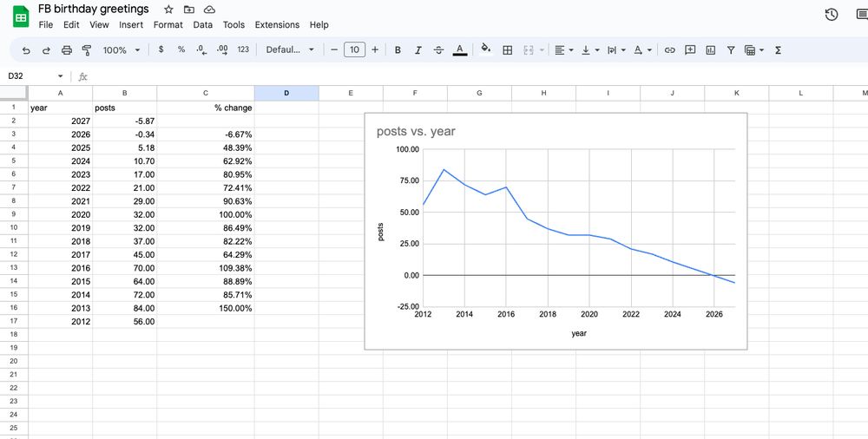Print the spreadsheet with printer icon
Screen dimensions: 868x439
[x=67, y=49]
